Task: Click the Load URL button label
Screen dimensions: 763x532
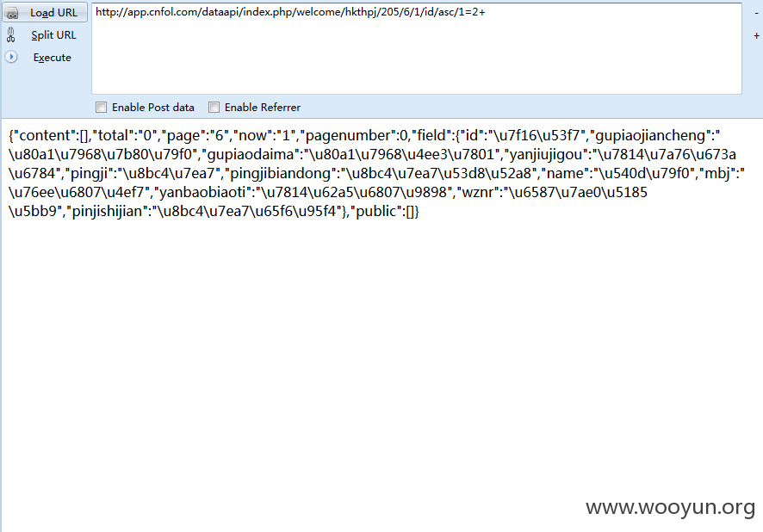Action: click(53, 13)
